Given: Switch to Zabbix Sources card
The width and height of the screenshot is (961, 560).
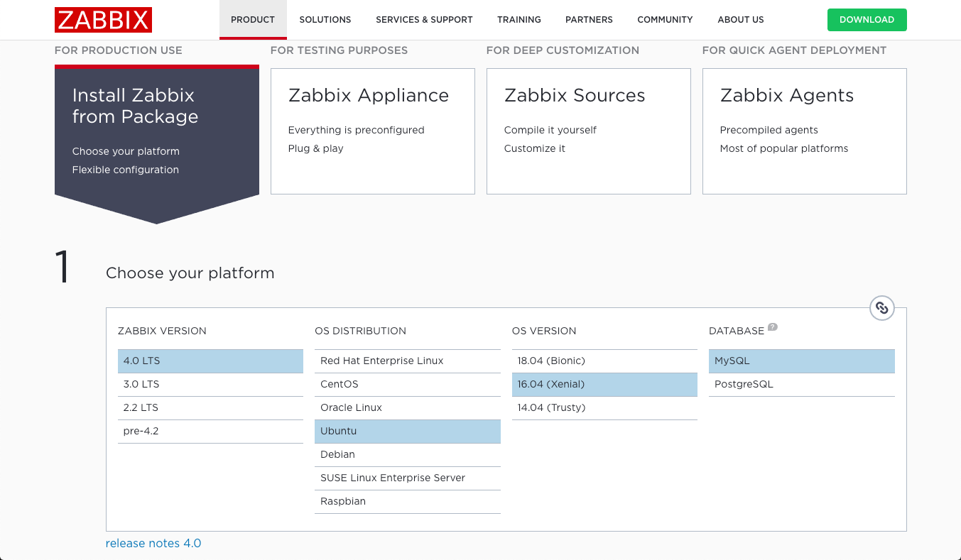Looking at the screenshot, I should [588, 131].
